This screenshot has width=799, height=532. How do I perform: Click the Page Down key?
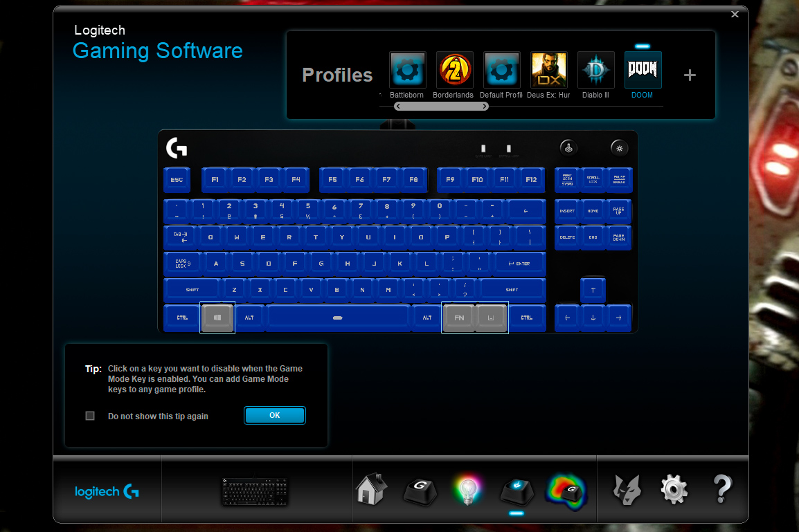[618, 237]
